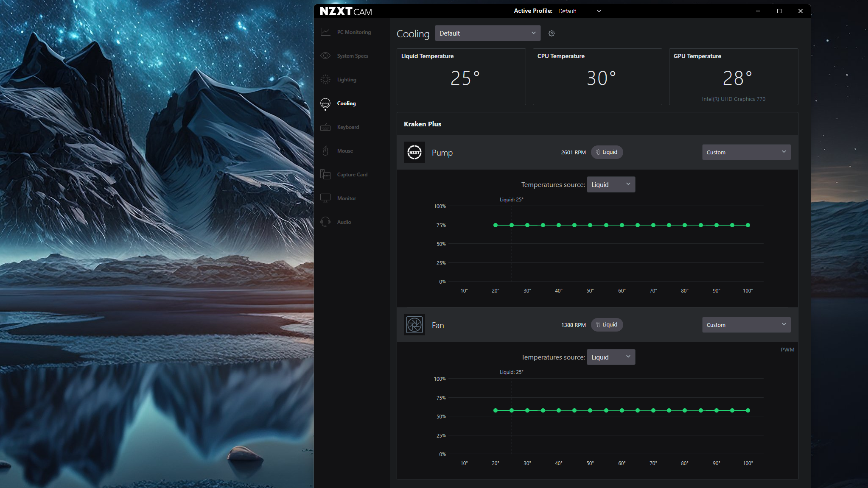Click the Fan Liquid source badge
Screen dimensions: 868x488
point(607,325)
